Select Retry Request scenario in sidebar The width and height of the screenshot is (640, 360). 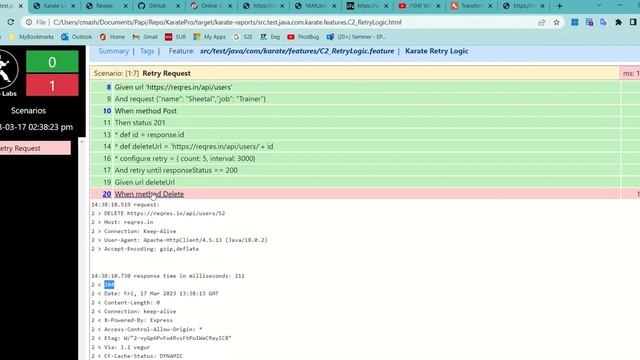pos(35,148)
